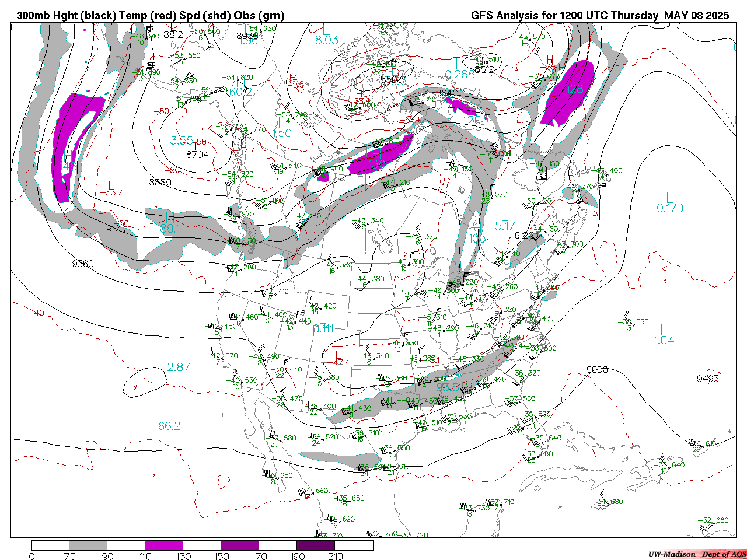The width and height of the screenshot is (747, 560).
Task: Click the 300mb Hght Temp Spd title
Action: (151, 16)
